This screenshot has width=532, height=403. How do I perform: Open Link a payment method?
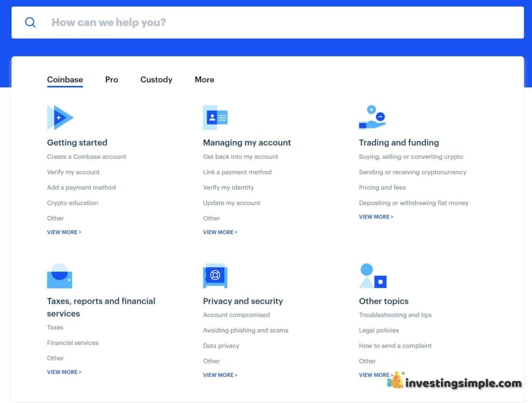pos(237,172)
